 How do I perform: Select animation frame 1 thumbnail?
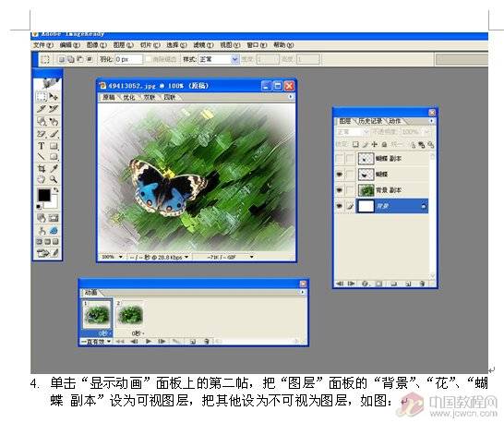click(x=97, y=314)
